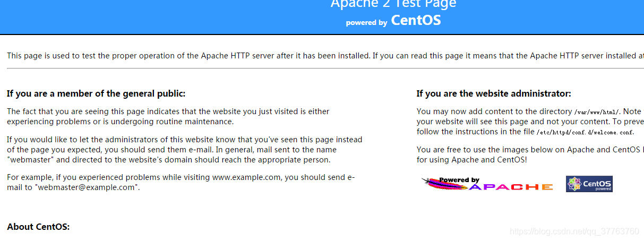Click the paragraph starting 'The fact that you are seeing'

[x=168, y=116]
